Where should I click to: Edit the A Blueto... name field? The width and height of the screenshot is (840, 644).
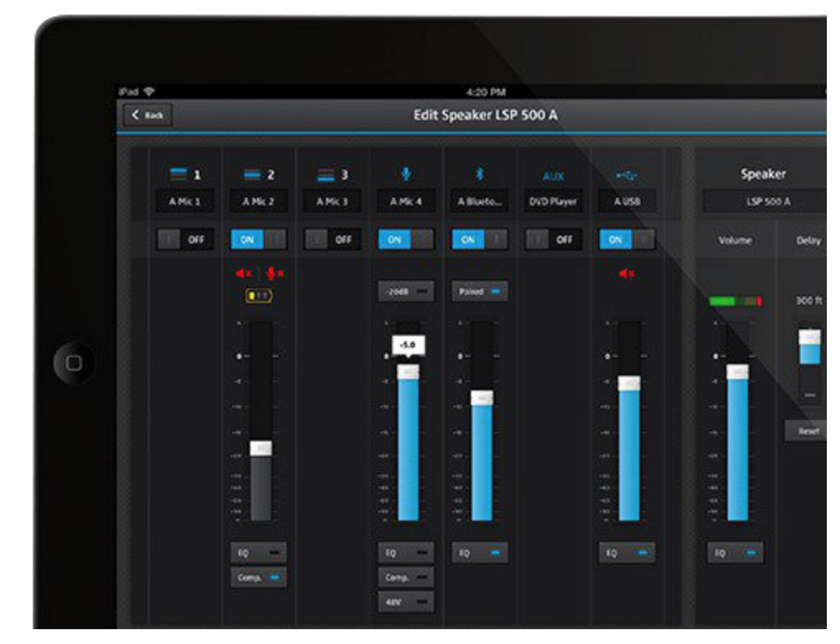click(x=479, y=202)
